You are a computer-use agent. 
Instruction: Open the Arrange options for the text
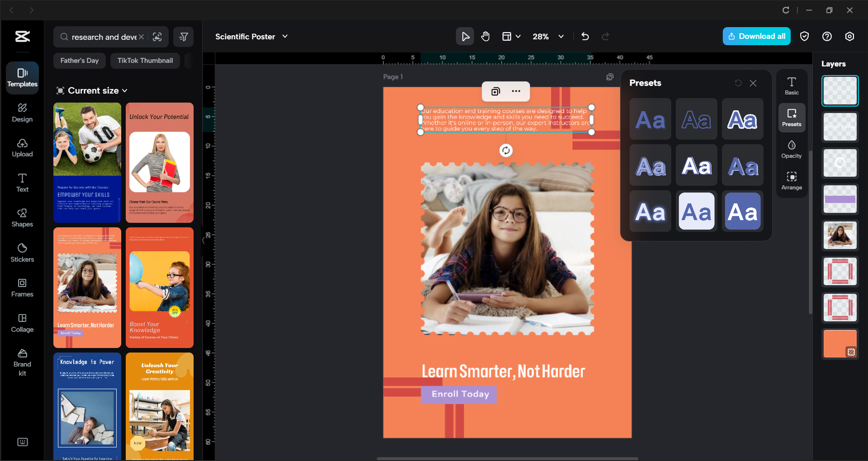[791, 180]
